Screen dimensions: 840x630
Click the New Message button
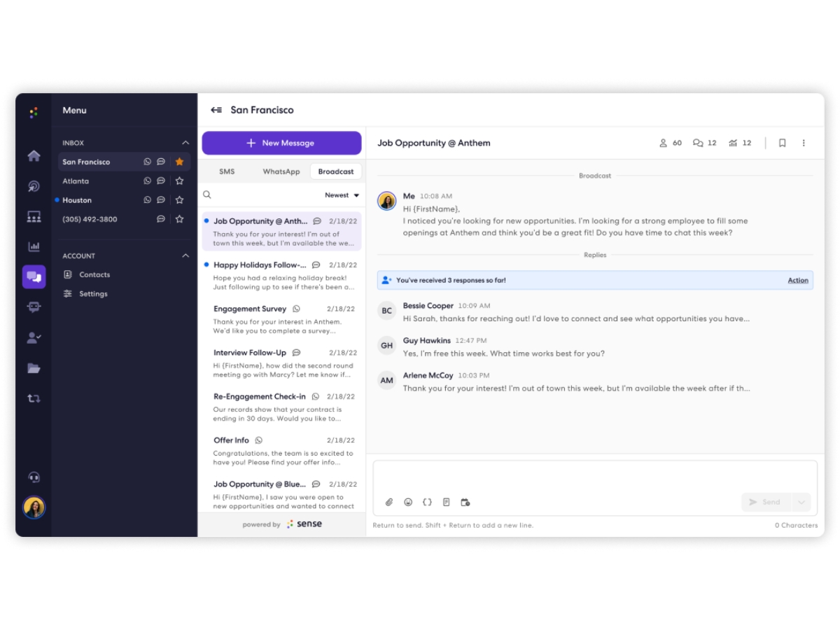click(281, 143)
